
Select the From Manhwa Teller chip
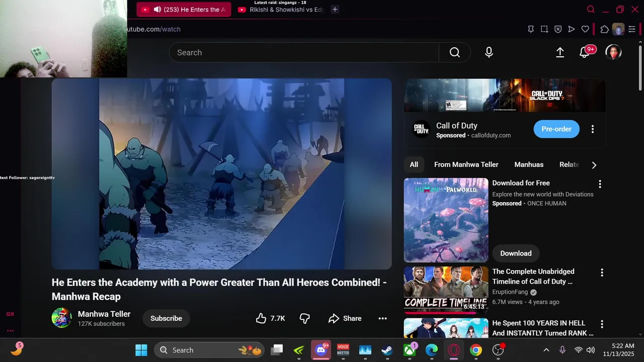[x=466, y=164]
